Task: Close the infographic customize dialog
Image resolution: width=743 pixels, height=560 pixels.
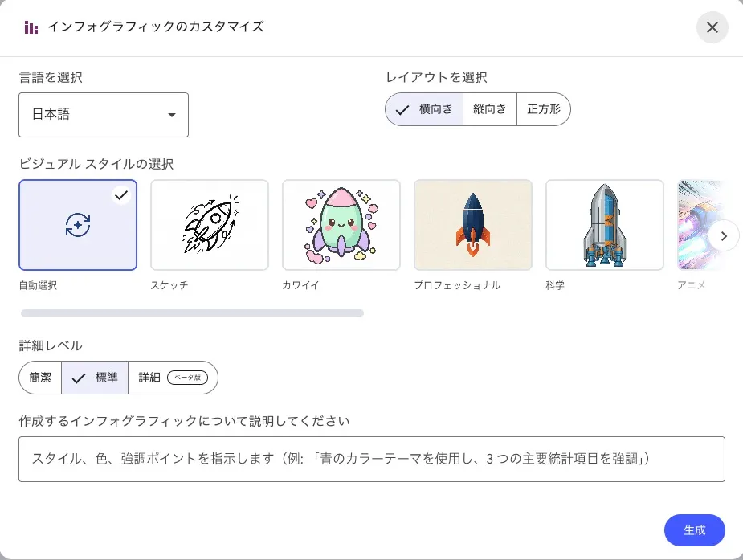Action: 712,27
